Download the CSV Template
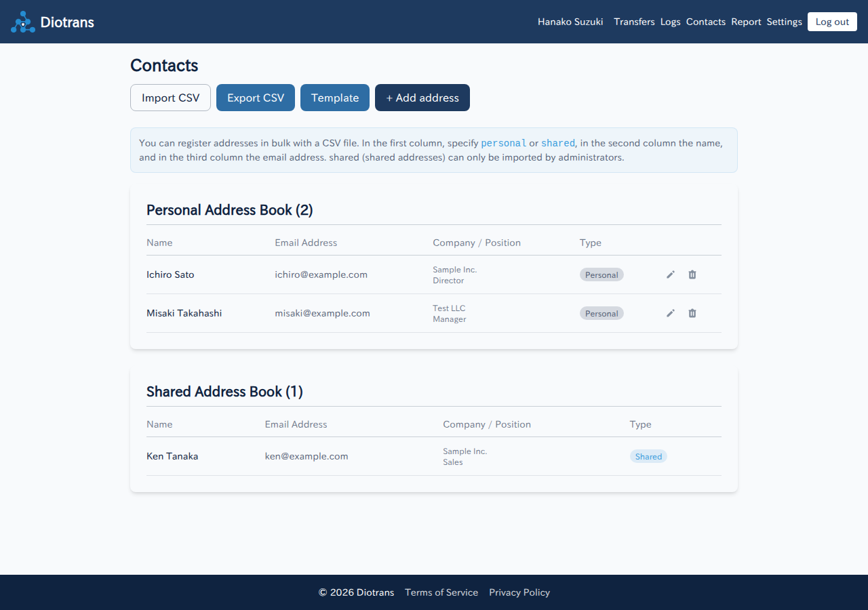The height and width of the screenshot is (610, 868). 335,98
